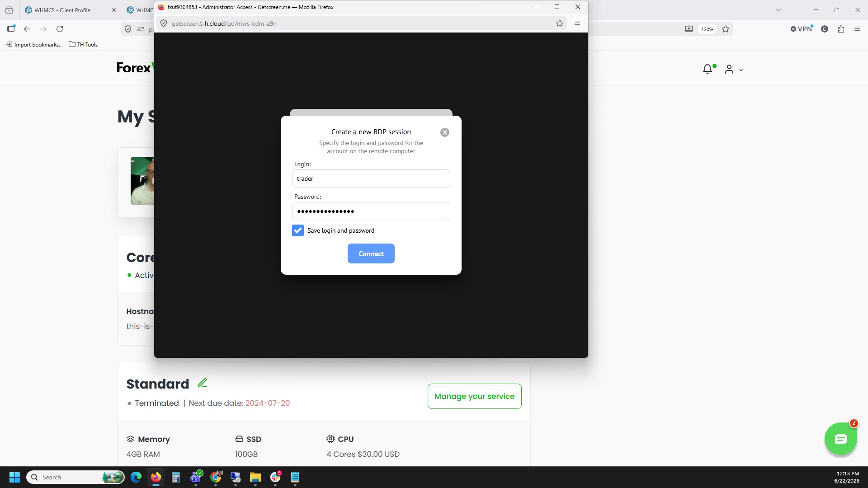This screenshot has height=488, width=868.
Task: Open Chrome from taskbar
Action: 216,477
